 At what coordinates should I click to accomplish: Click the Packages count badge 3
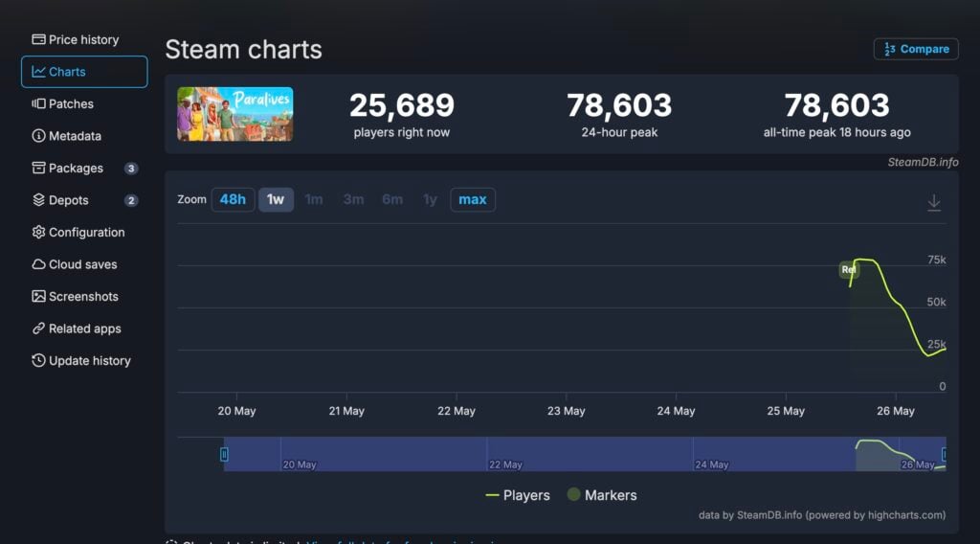tap(130, 169)
